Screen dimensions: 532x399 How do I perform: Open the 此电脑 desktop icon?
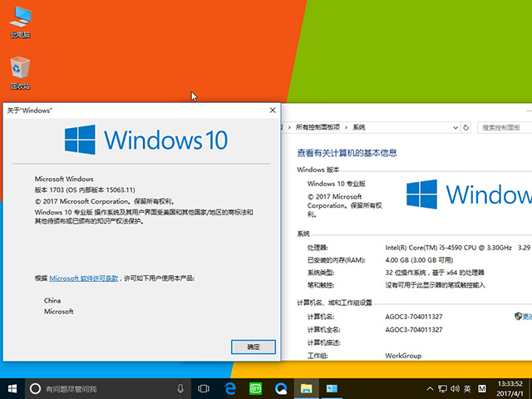[x=20, y=21]
